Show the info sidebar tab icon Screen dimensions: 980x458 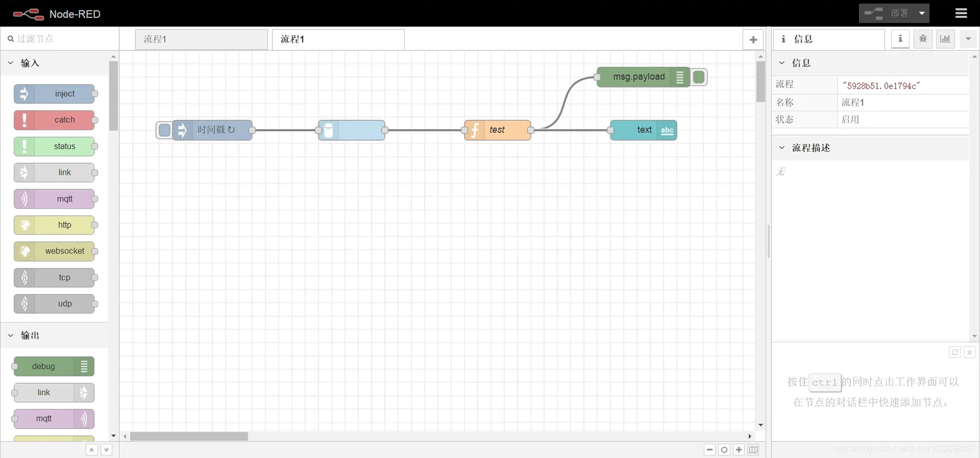(900, 39)
